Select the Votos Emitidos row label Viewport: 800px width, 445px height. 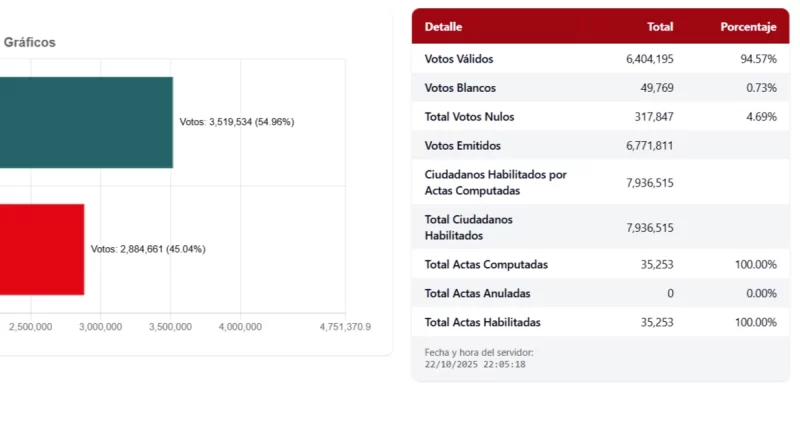click(x=463, y=146)
